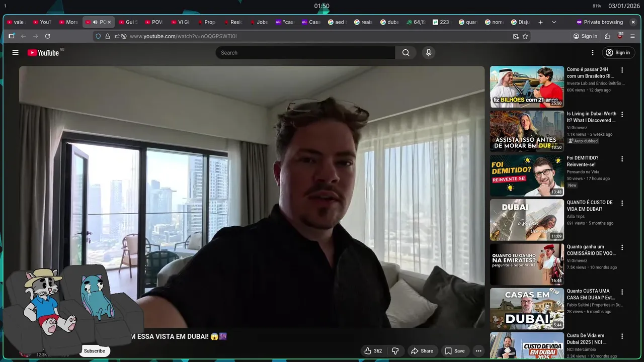Open options for 'Foi DEMITIDO?' video
644x362 pixels.
[x=622, y=159]
